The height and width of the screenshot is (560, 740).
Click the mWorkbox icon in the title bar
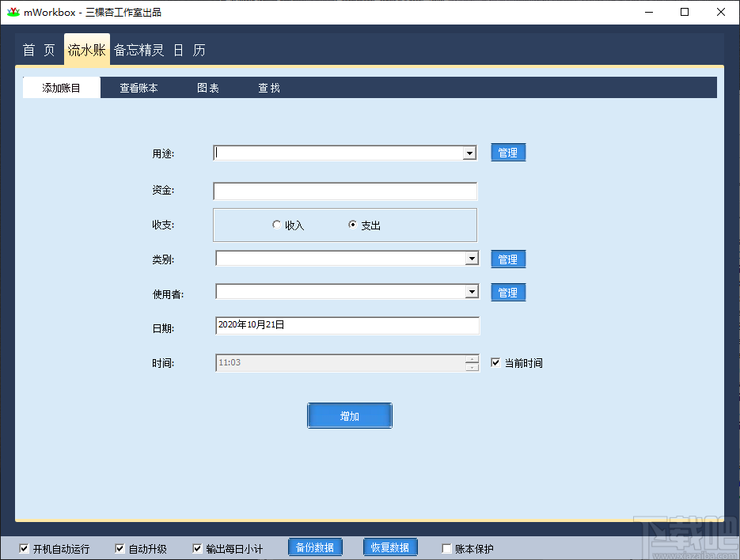(x=14, y=12)
